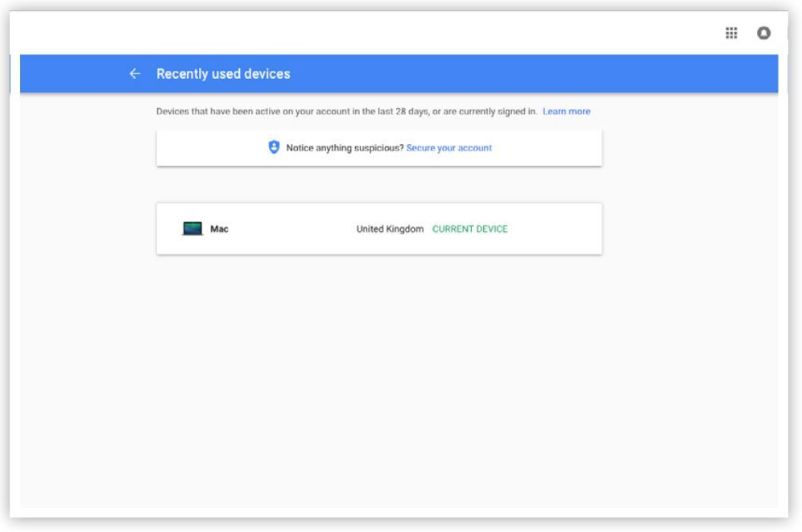Open the Learn more link

pyautogui.click(x=566, y=112)
